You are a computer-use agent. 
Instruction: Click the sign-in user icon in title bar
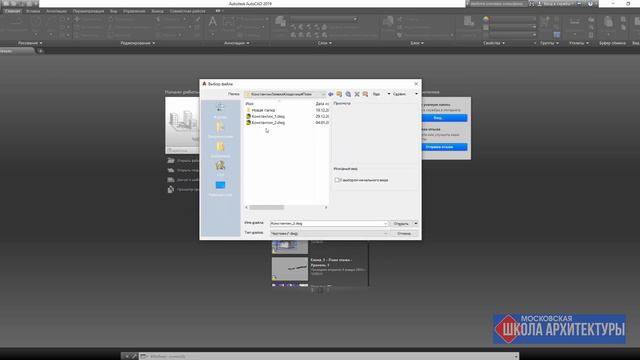coord(540,4)
